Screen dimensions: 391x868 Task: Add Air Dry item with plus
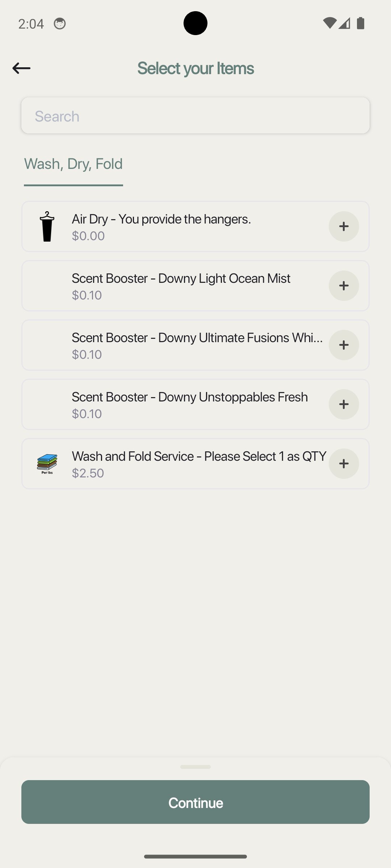(x=344, y=226)
